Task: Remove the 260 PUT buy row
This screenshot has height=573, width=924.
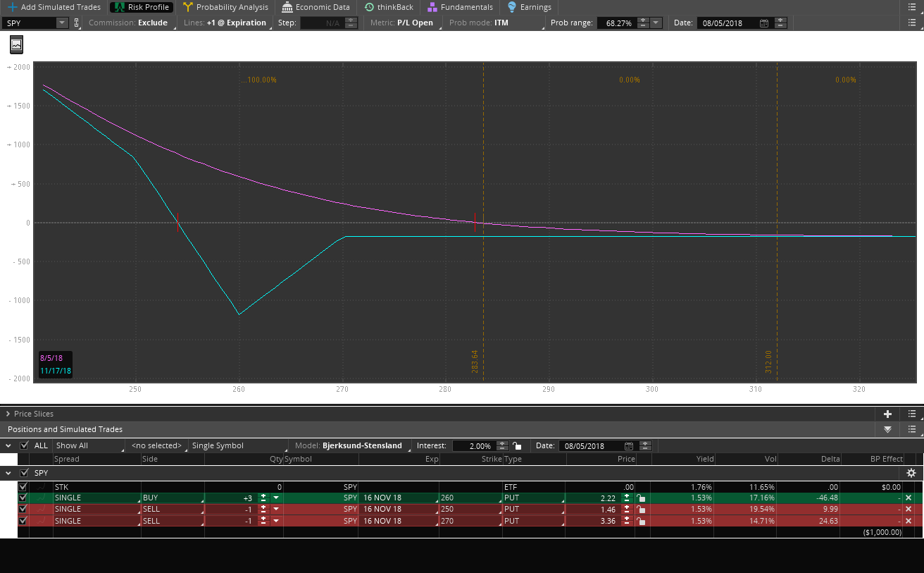Action: (x=909, y=498)
